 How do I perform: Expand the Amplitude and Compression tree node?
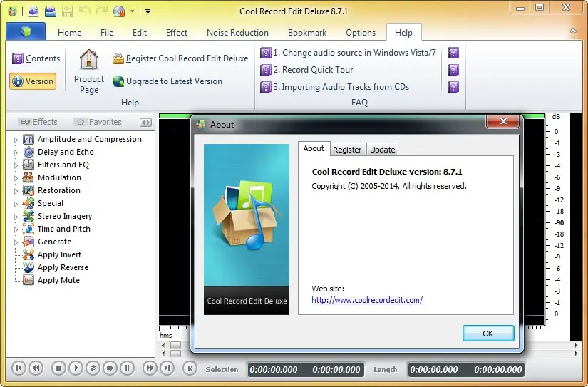tap(16, 140)
